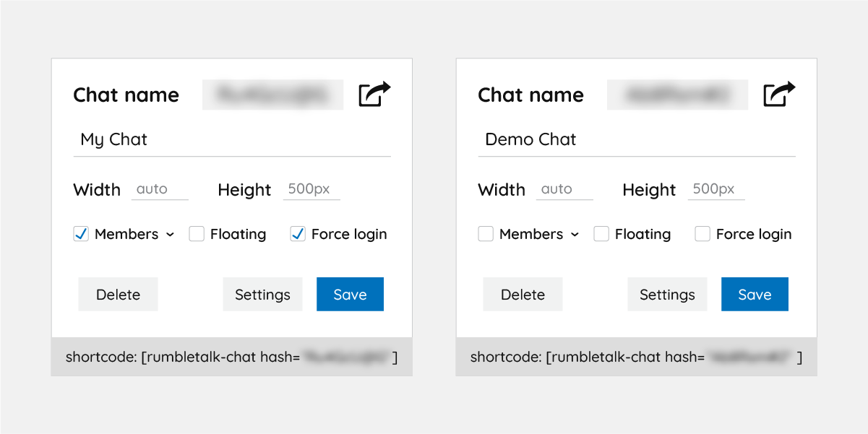
Task: Open Settings for Demo Chat
Action: [x=667, y=294]
